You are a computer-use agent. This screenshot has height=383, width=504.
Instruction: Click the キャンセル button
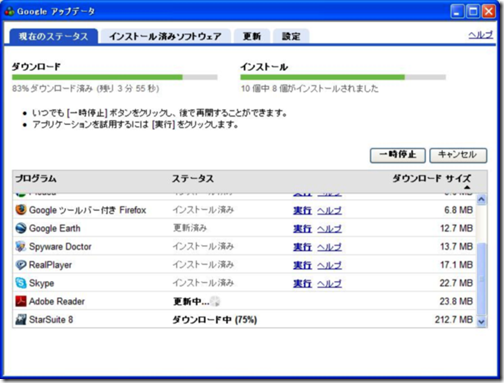tap(458, 155)
